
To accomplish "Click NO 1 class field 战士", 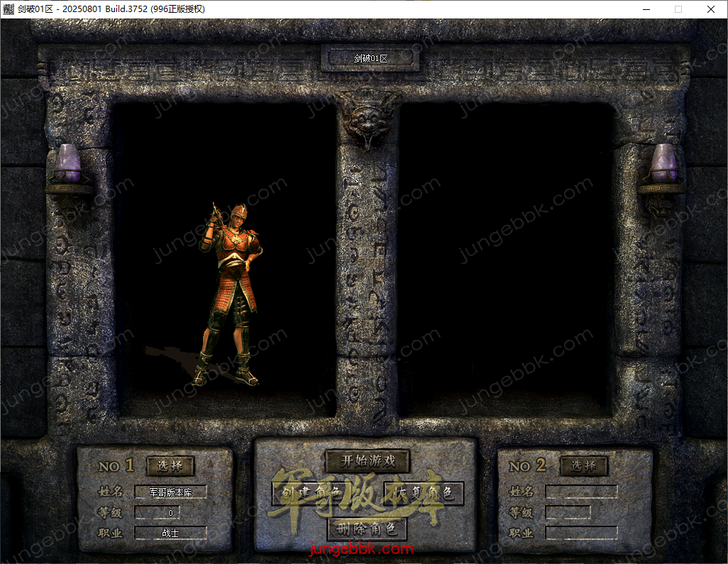I will point(170,533).
